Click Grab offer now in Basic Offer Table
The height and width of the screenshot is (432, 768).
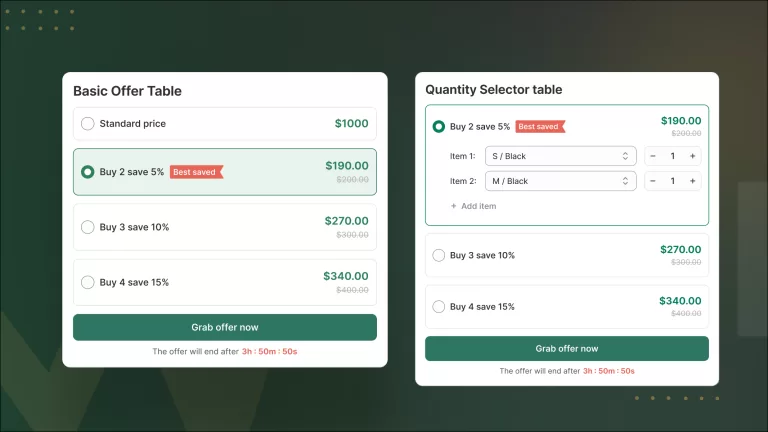click(x=225, y=327)
